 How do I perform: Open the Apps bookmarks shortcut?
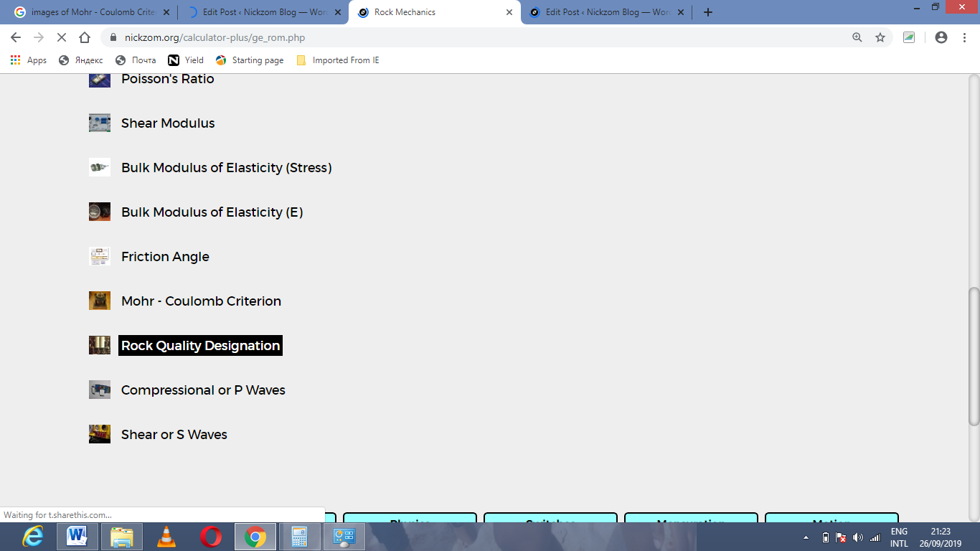29,60
